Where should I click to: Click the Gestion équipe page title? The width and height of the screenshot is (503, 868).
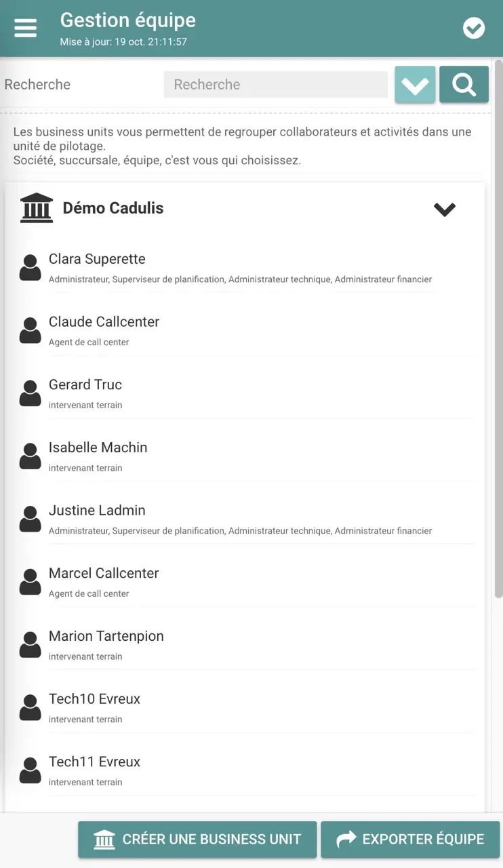127,20
